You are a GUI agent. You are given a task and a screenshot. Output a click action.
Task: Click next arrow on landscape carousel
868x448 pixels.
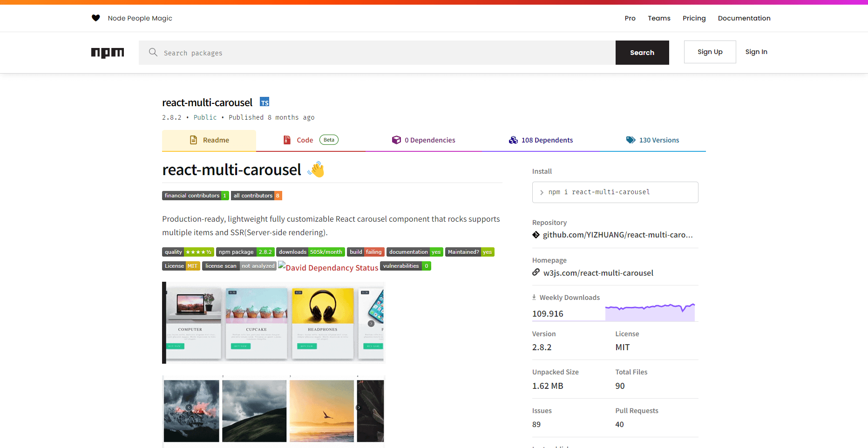[359, 407]
